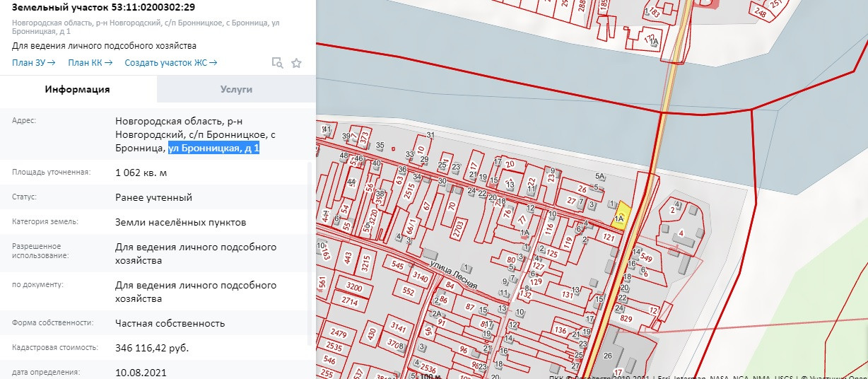Select cadastral title Земельный участок 53:11:0200302:29
Screen dimensions: 868x379
coord(104,8)
